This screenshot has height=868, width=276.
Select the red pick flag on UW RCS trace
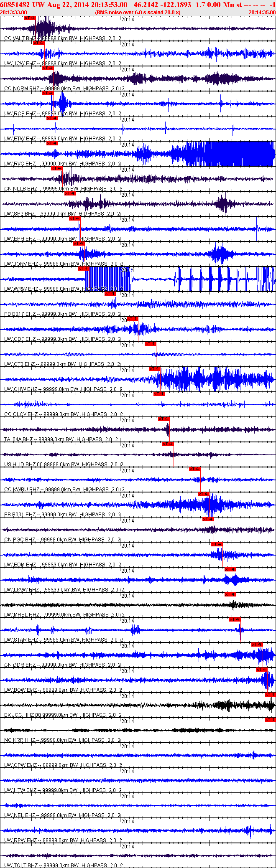pos(48,93)
